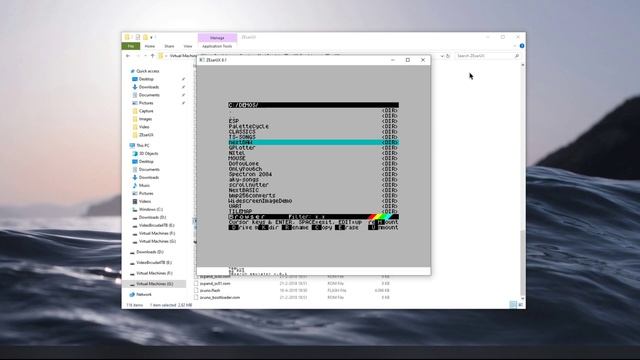Image resolution: width=640 pixels, height=360 pixels.
Task: Select the WidescreenImageDemo directory entry
Action: tap(313, 201)
